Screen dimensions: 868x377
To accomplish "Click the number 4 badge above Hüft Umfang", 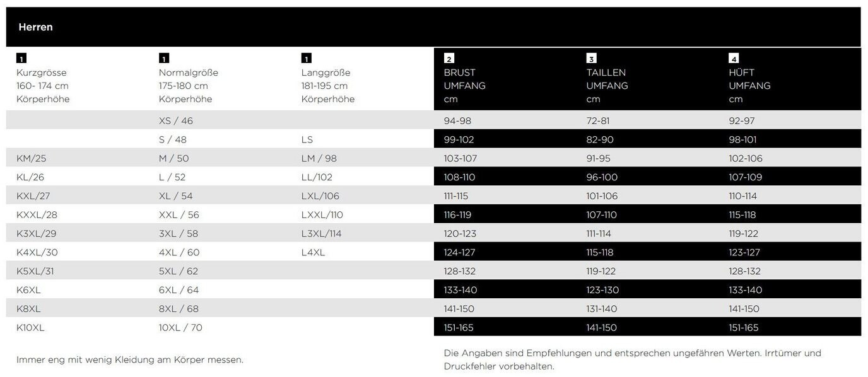I will tap(734, 59).
